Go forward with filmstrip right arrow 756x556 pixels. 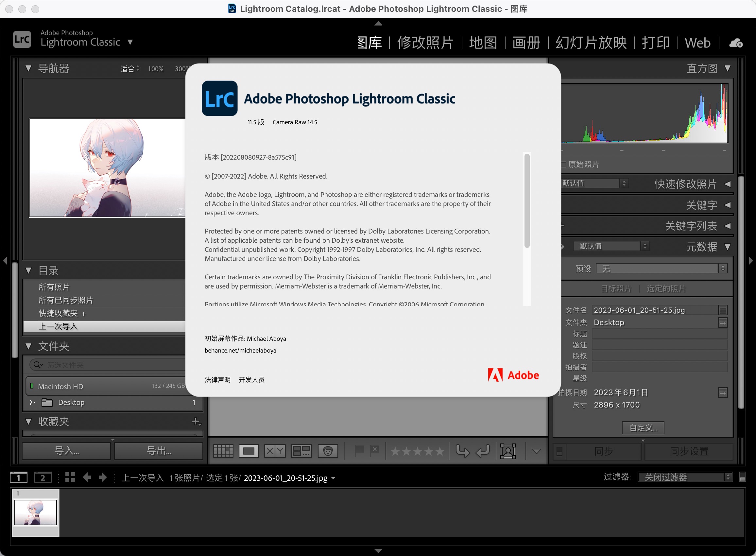[x=103, y=477]
